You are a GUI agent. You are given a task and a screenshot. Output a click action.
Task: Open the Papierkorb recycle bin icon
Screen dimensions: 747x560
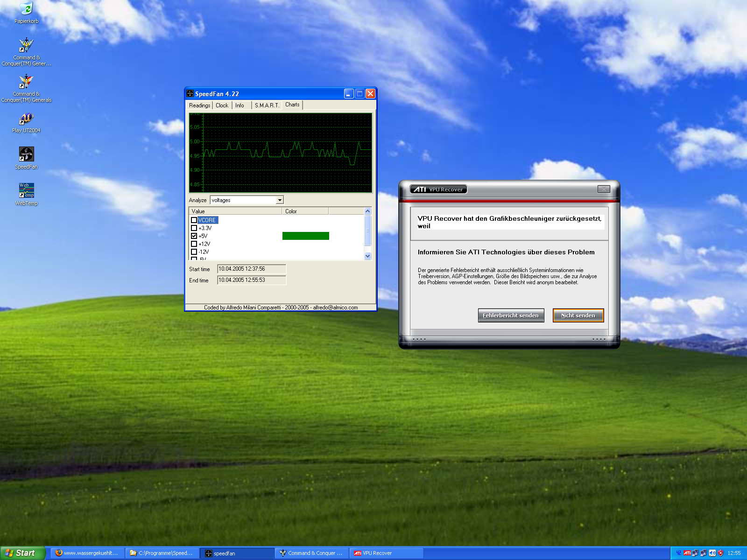[x=26, y=13]
